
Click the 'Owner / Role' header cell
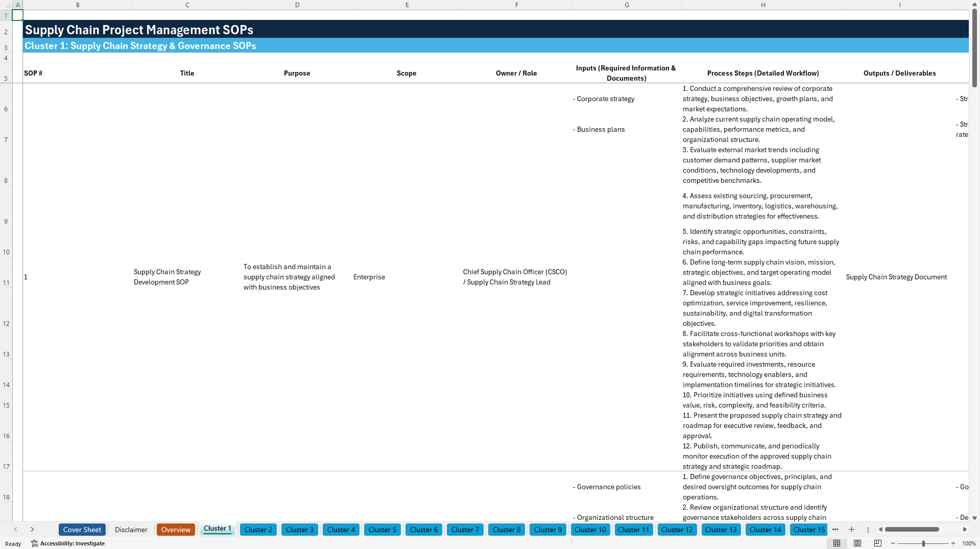coord(517,73)
